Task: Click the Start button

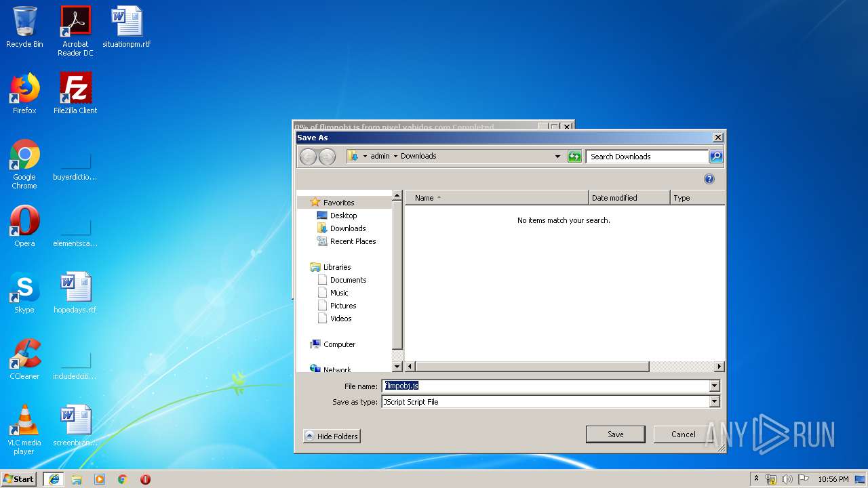Action: 19,479
